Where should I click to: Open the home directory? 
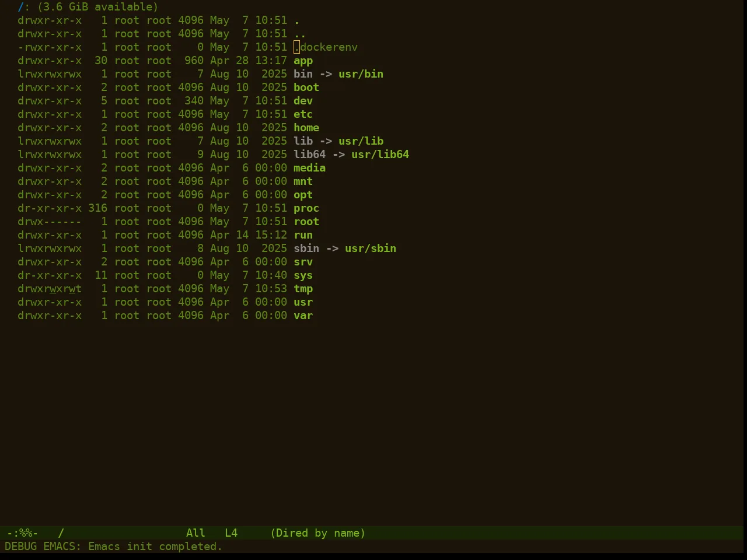coord(306,128)
